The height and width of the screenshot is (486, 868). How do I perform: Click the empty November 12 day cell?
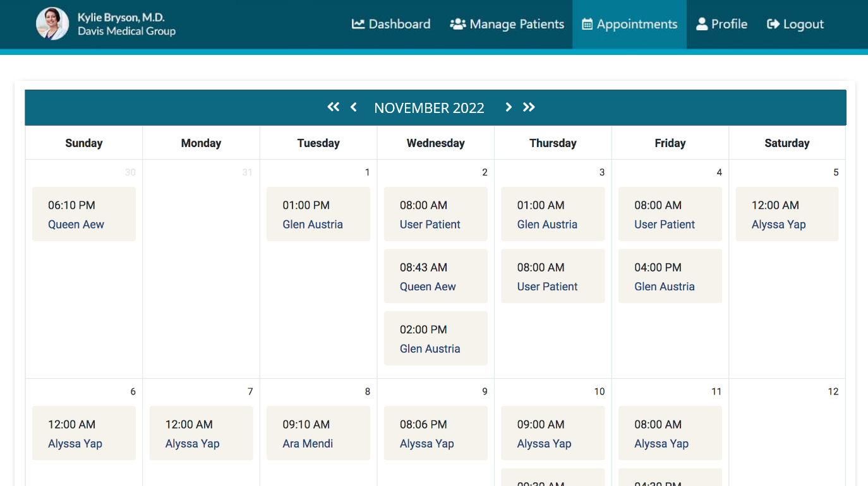coord(787,436)
